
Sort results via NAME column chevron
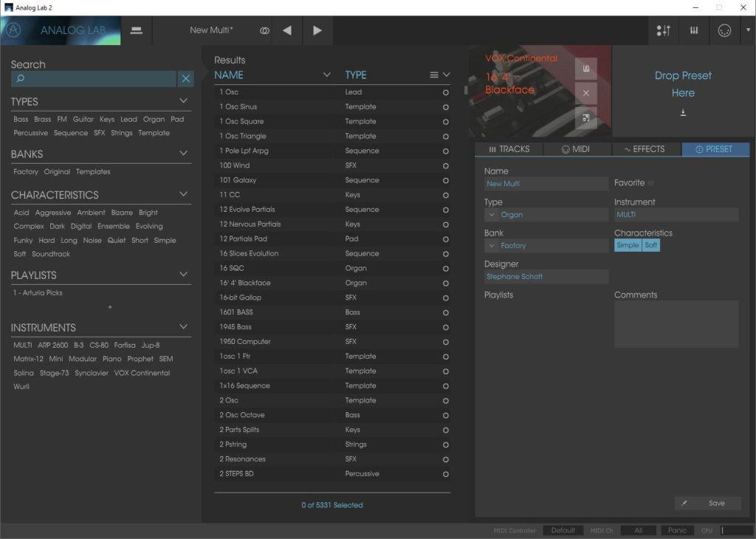[x=327, y=75]
